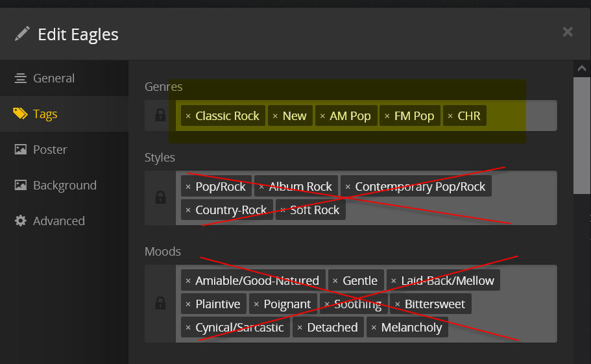Open the Poster section
The width and height of the screenshot is (591, 364).
pos(64,150)
